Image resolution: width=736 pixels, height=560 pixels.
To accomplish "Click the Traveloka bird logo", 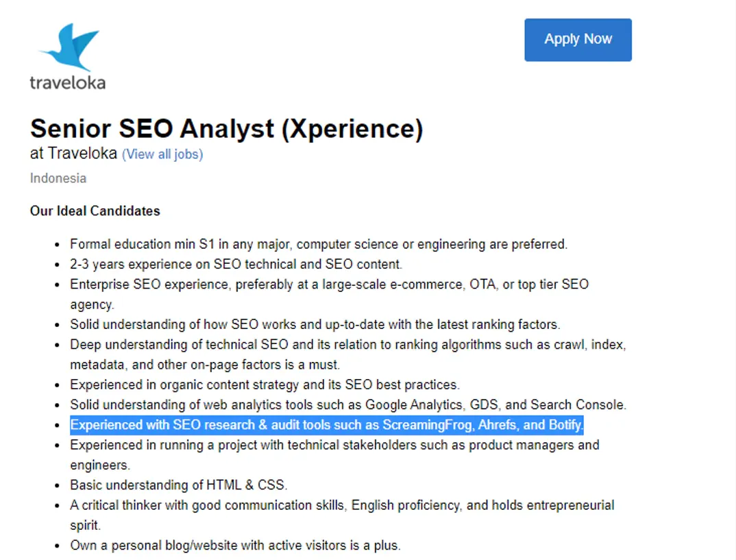I will [x=69, y=48].
